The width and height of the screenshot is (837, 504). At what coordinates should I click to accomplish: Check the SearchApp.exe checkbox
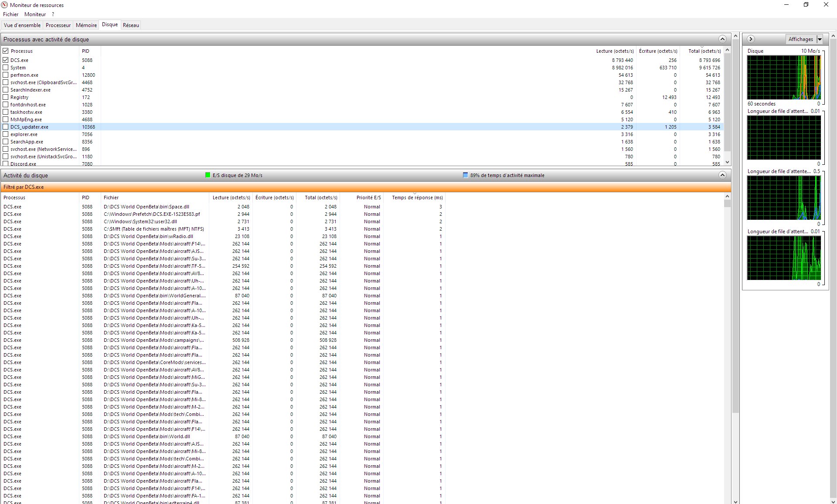tap(6, 142)
